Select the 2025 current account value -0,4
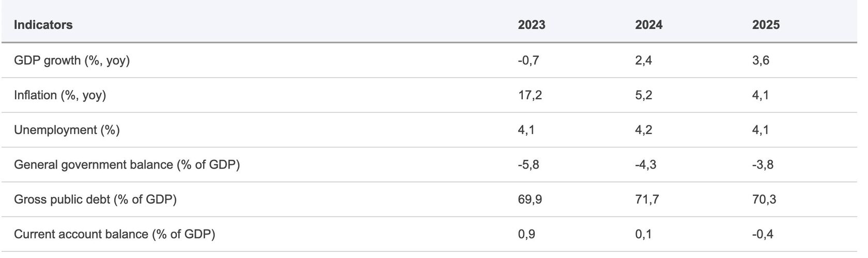This screenshot has width=868, height=258. 763,234
